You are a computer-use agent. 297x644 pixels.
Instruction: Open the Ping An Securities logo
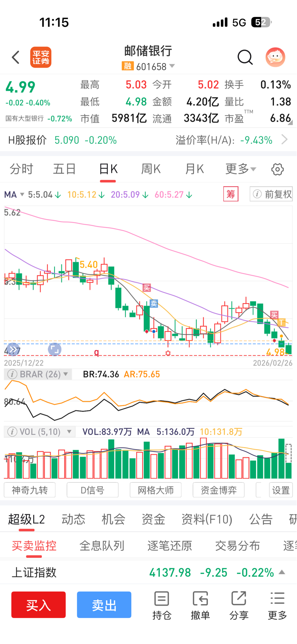(41, 57)
